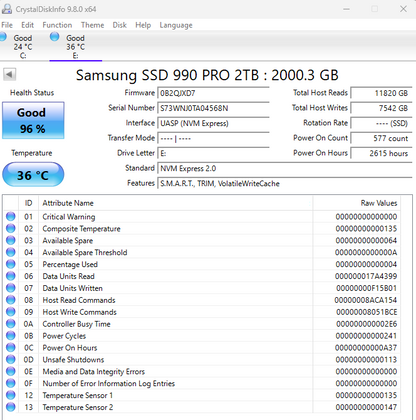Image resolution: width=416 pixels, height=420 pixels.
Task: Click the previous disk arrow button
Action: (10, 74)
